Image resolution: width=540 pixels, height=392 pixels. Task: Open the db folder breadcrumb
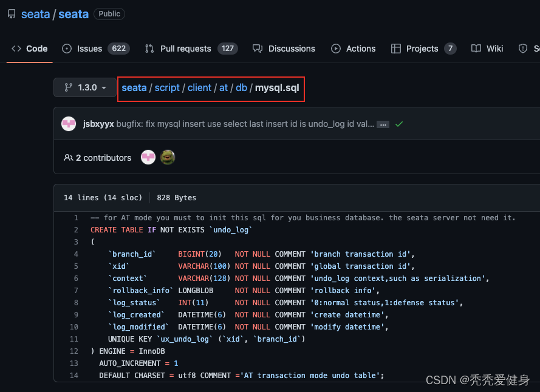241,87
